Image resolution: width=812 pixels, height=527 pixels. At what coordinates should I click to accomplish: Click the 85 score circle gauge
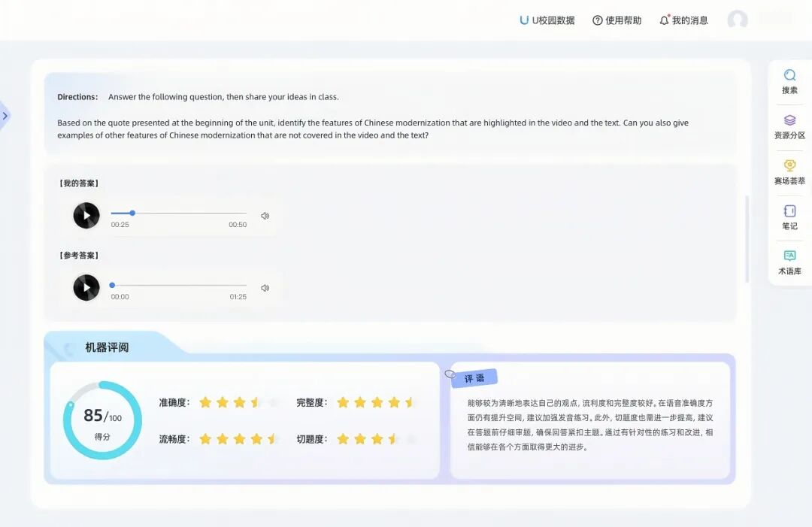click(x=102, y=420)
